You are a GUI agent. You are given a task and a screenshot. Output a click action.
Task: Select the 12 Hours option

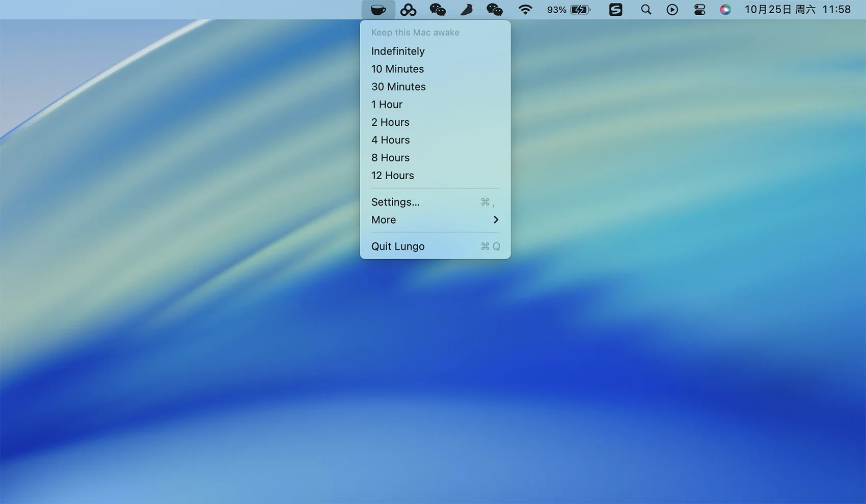coord(392,176)
